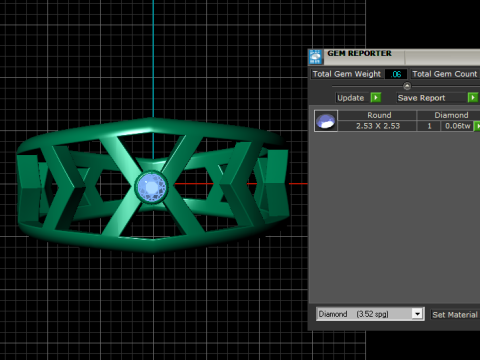Click the green arrow next to Update
Image resolution: width=480 pixels, height=360 pixels.
click(x=376, y=98)
